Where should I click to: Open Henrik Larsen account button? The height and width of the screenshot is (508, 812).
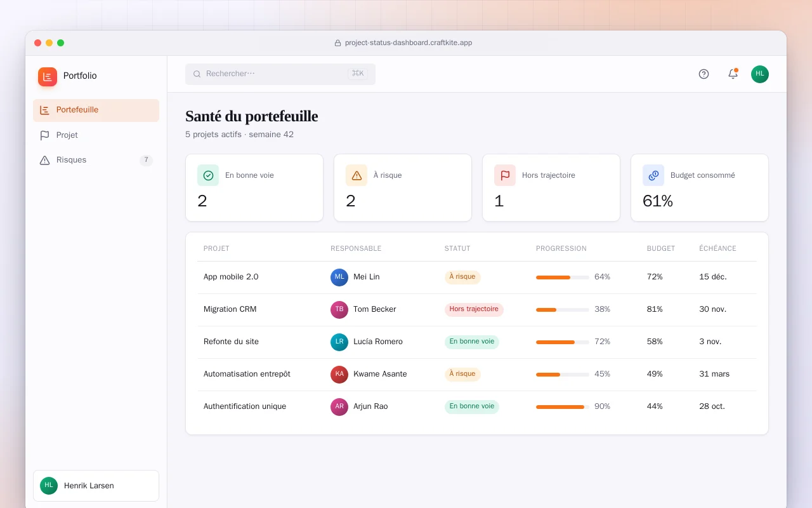pos(96,486)
